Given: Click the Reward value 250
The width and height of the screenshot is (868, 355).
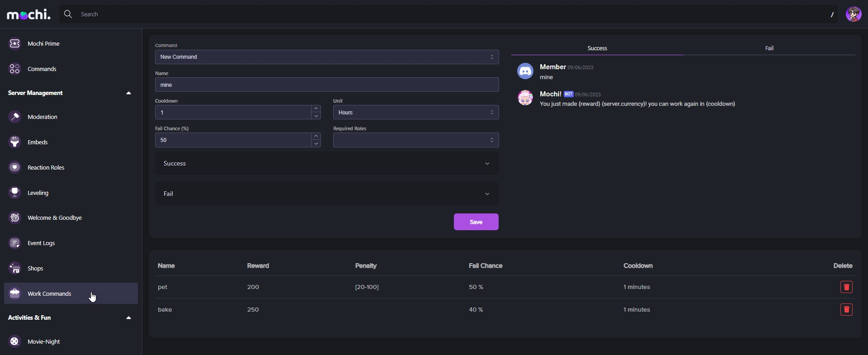Looking at the screenshot, I should point(253,309).
